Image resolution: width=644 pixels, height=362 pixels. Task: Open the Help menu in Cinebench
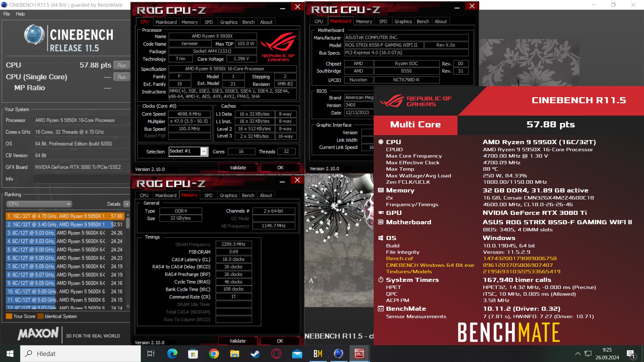(20, 14)
